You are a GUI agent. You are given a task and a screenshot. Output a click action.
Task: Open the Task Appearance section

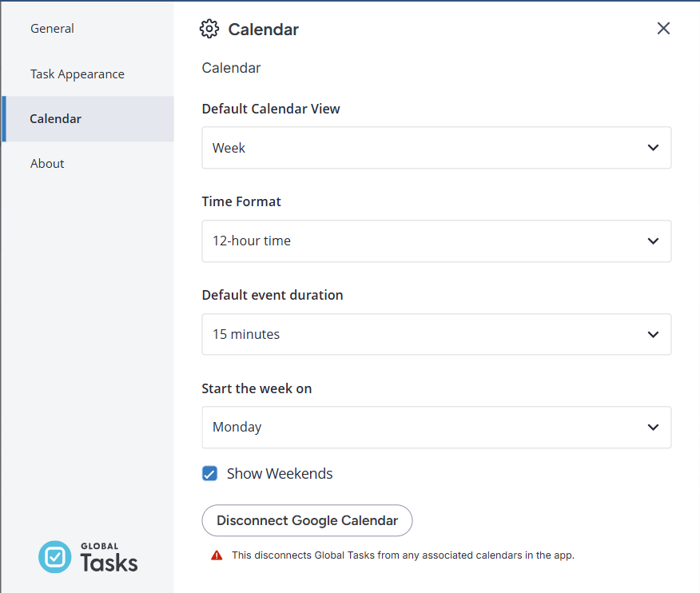(77, 74)
